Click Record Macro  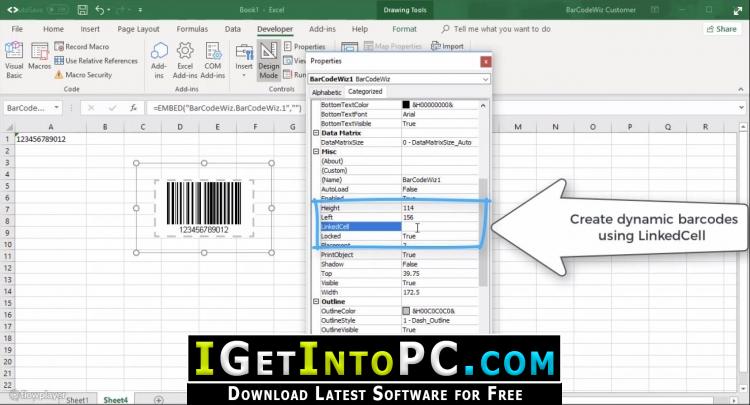point(82,46)
